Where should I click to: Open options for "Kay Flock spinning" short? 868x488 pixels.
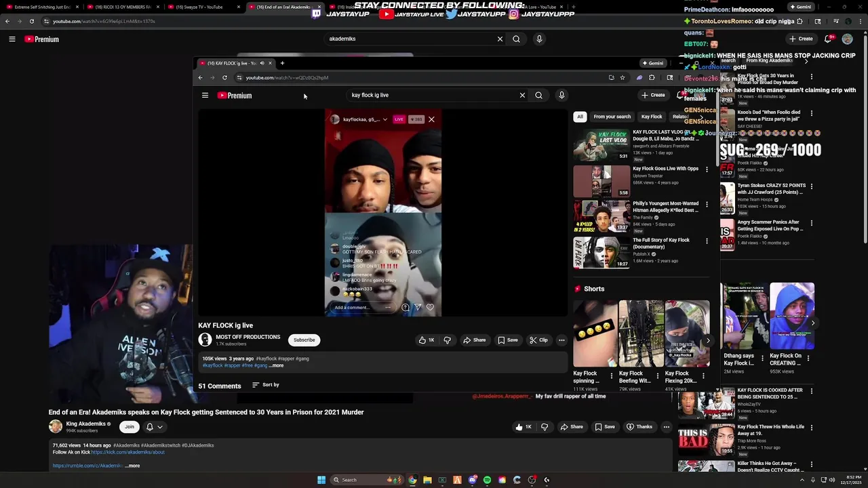(611, 376)
